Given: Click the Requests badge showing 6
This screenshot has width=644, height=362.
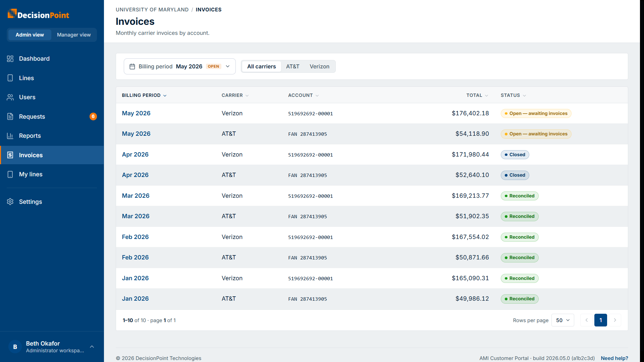Looking at the screenshot, I should tap(93, 117).
